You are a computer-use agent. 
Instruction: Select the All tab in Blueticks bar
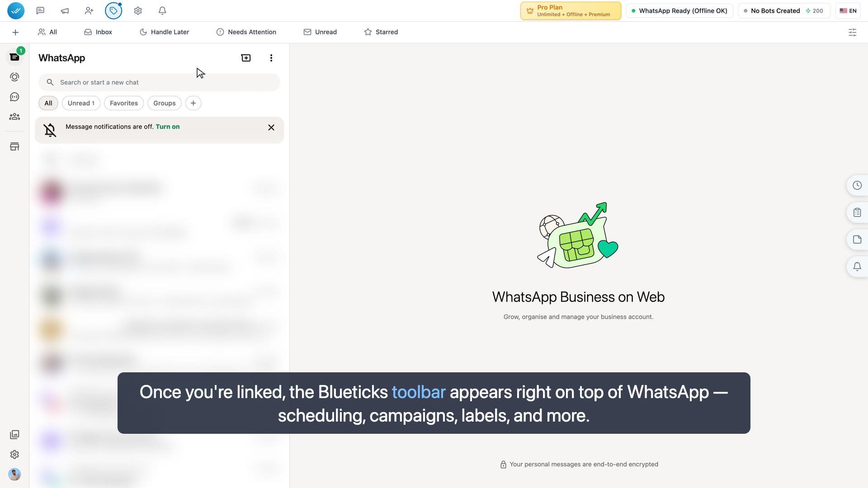point(47,32)
